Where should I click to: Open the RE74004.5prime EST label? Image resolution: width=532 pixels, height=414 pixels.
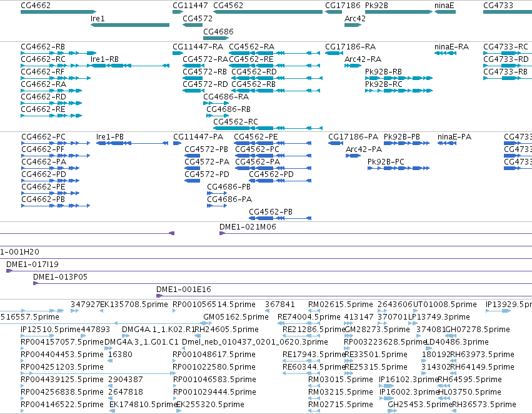[x=309, y=317]
